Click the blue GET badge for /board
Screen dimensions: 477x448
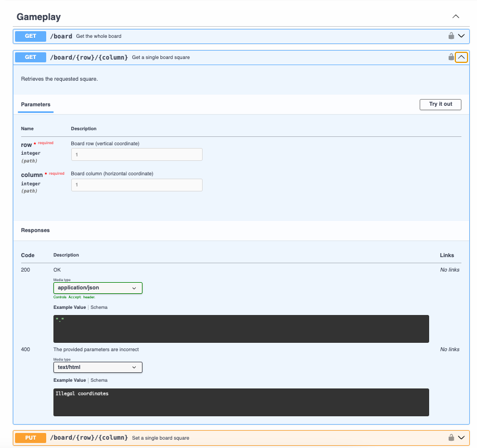click(31, 36)
